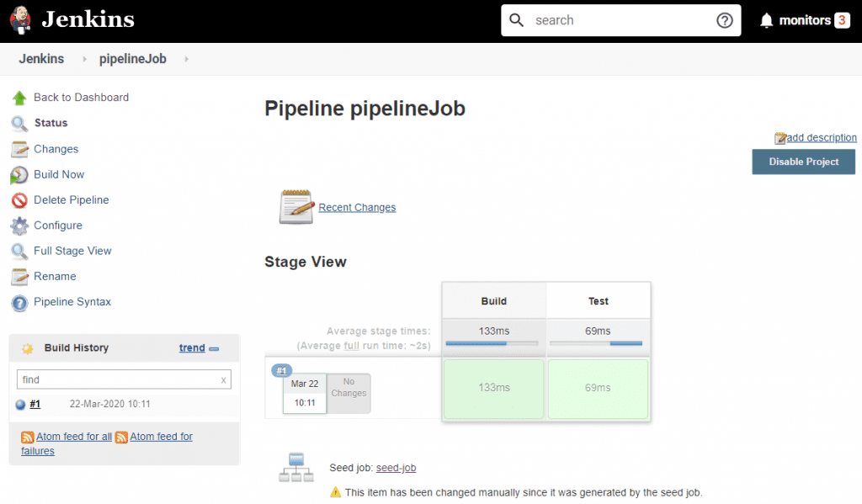Click the search help question mark icon
The height and width of the screenshot is (504, 862).
coord(724,20)
